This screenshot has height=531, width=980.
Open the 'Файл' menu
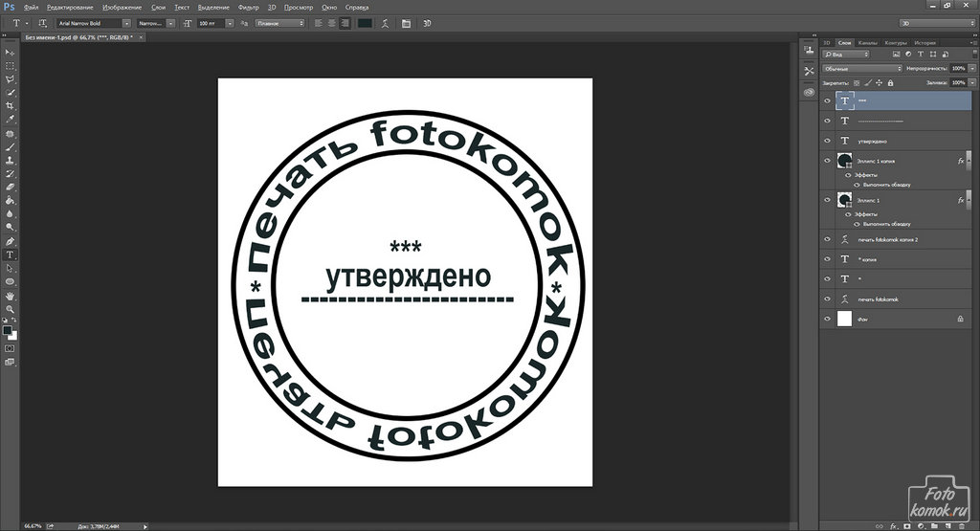click(31, 8)
